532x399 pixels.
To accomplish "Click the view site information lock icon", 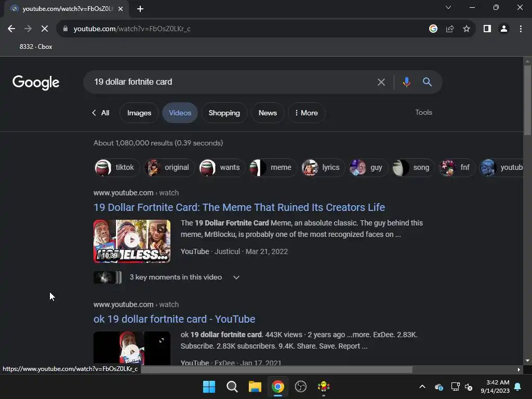I will tap(65, 29).
